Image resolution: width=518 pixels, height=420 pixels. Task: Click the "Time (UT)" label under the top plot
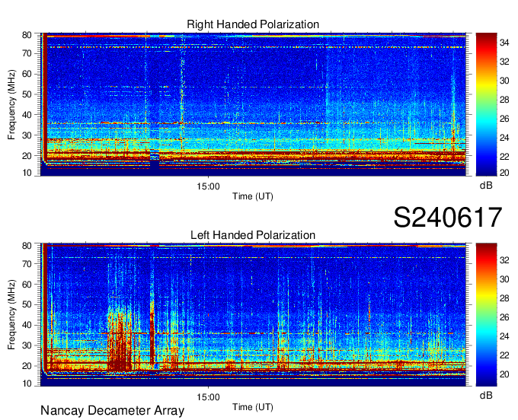253,196
